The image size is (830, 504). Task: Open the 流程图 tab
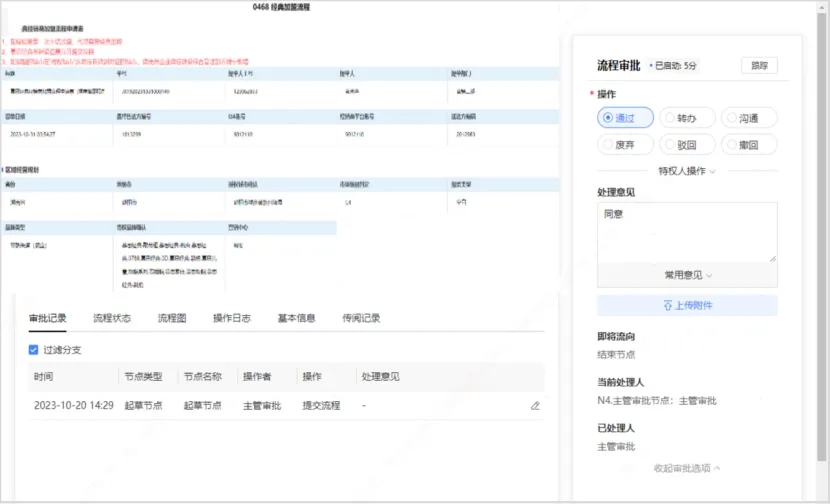tap(172, 319)
